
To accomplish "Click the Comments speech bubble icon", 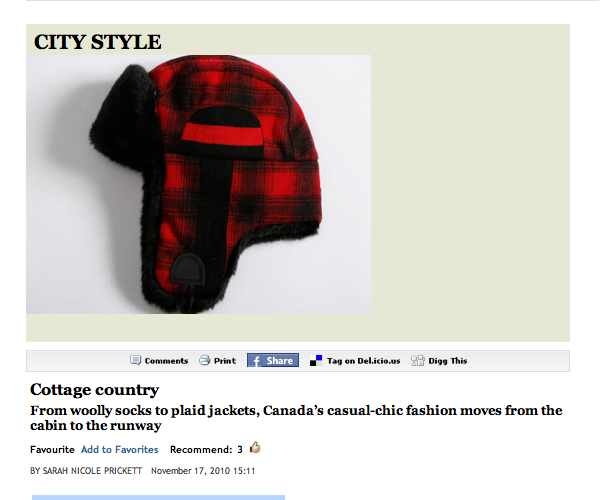I will pyautogui.click(x=135, y=360).
